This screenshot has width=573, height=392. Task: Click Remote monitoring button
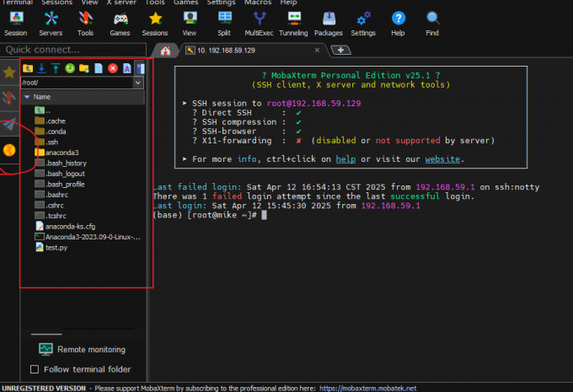83,350
